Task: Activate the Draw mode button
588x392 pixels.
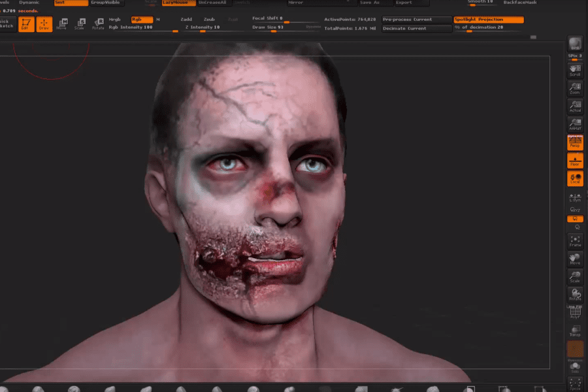Action: pyautogui.click(x=44, y=24)
